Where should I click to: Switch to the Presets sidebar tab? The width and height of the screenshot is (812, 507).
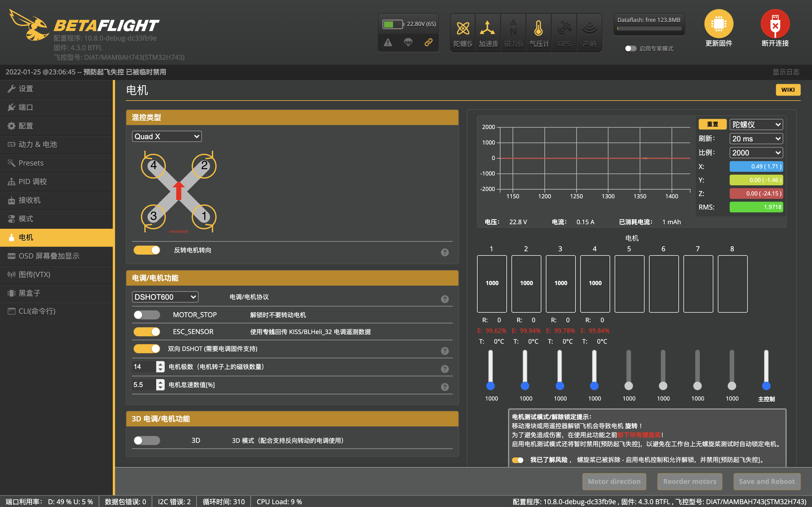point(31,163)
